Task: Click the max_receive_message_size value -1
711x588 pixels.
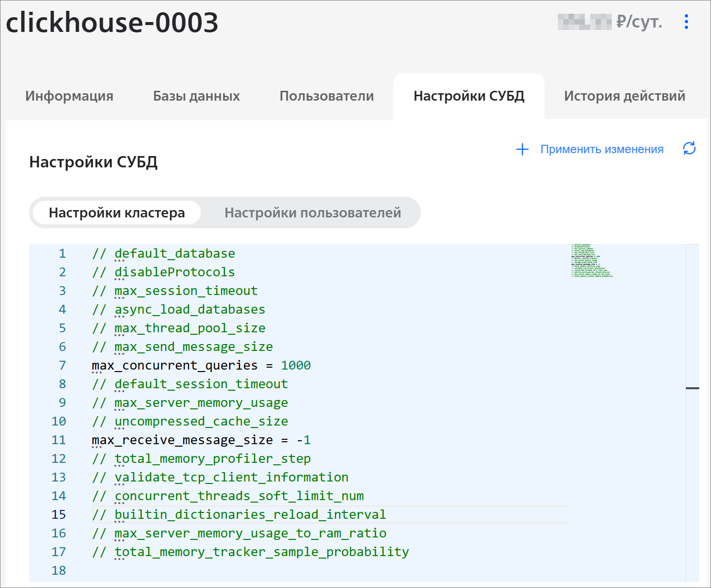Action: (303, 440)
